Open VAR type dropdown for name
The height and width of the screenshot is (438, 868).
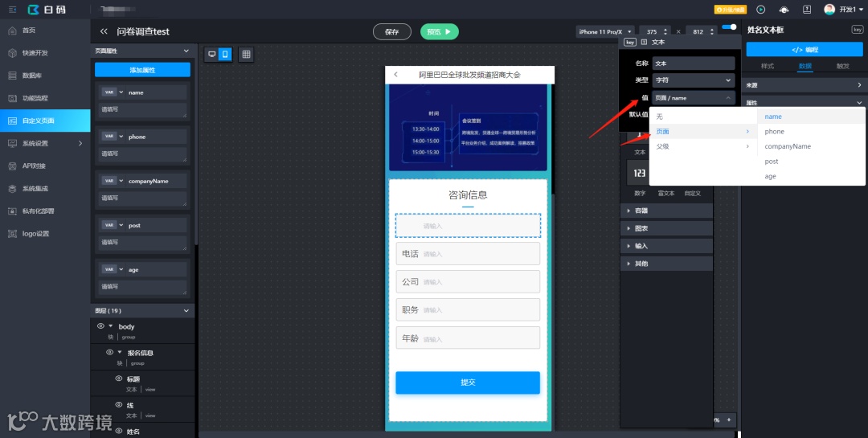[113, 92]
